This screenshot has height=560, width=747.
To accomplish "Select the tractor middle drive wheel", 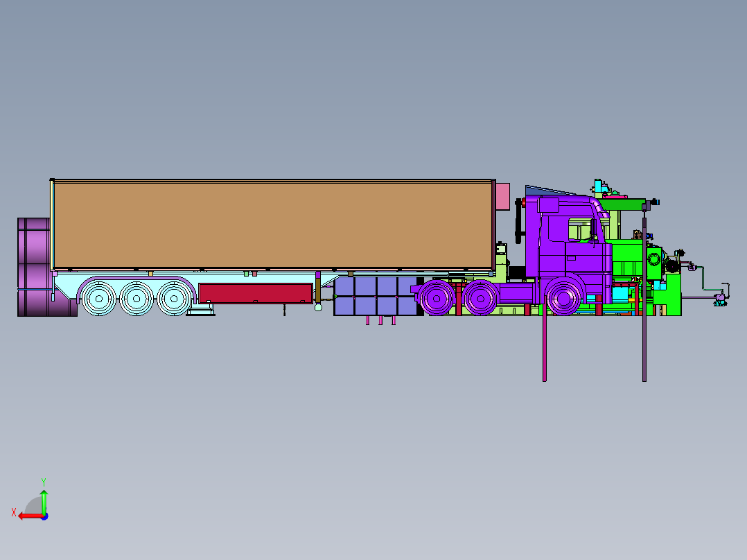I will (481, 298).
